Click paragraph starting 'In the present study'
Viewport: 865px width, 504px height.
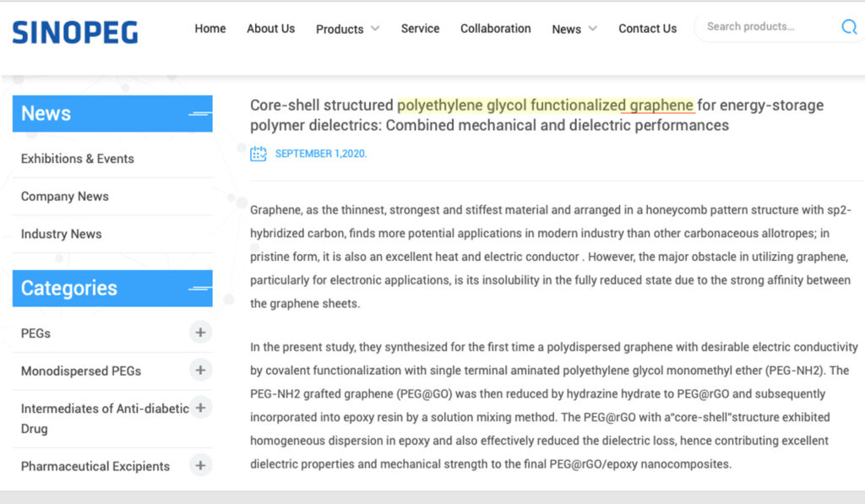(554, 405)
